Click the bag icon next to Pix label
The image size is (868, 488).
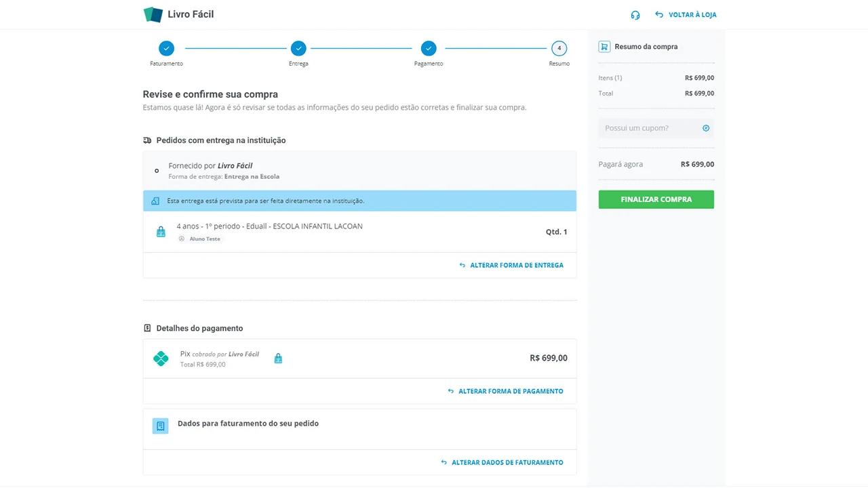click(278, 359)
